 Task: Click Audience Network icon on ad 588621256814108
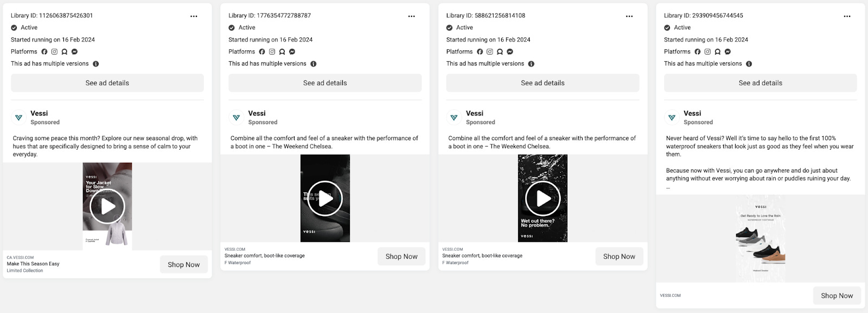point(500,52)
